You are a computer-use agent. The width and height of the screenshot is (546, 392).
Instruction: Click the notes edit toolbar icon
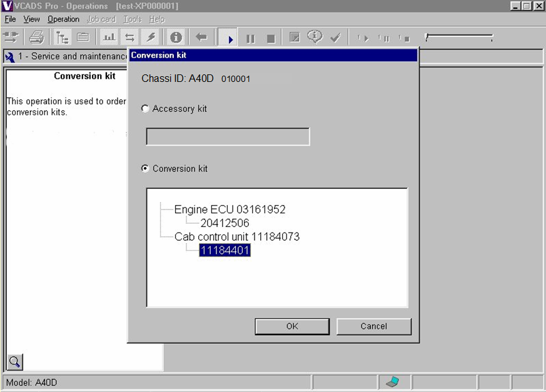click(295, 37)
